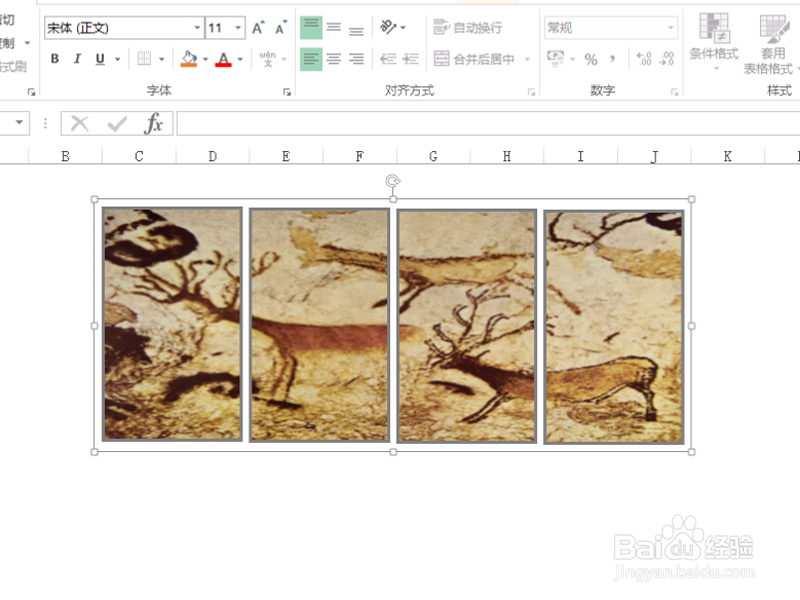Open the name box dropdown arrow
Image resolution: width=800 pixels, height=600 pixels.
[19, 122]
